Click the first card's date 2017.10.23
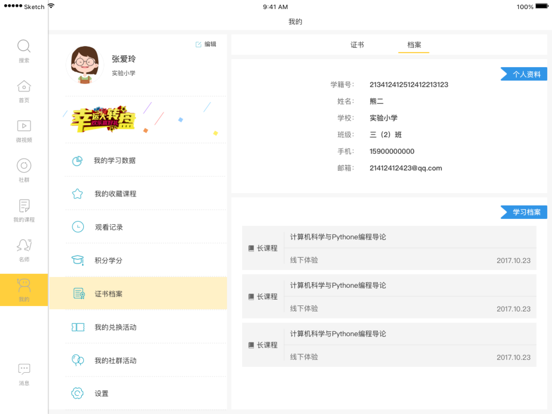 point(513,261)
